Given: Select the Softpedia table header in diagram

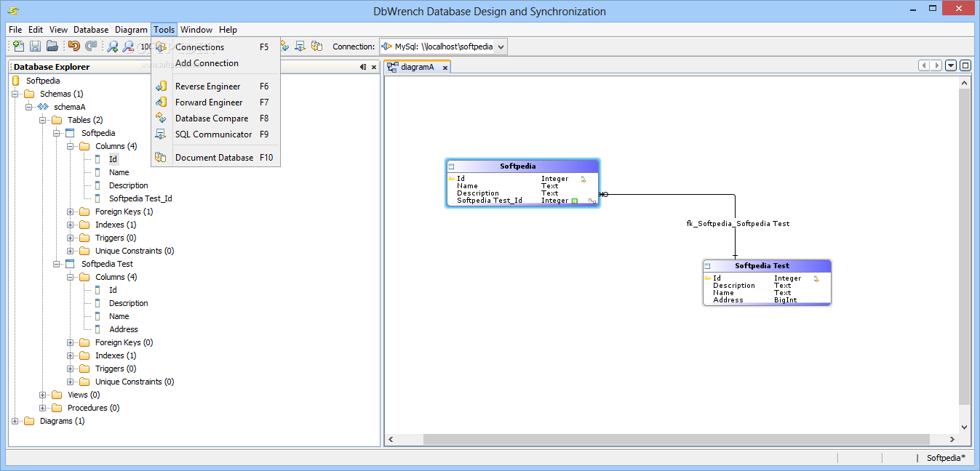Looking at the screenshot, I should (x=522, y=166).
